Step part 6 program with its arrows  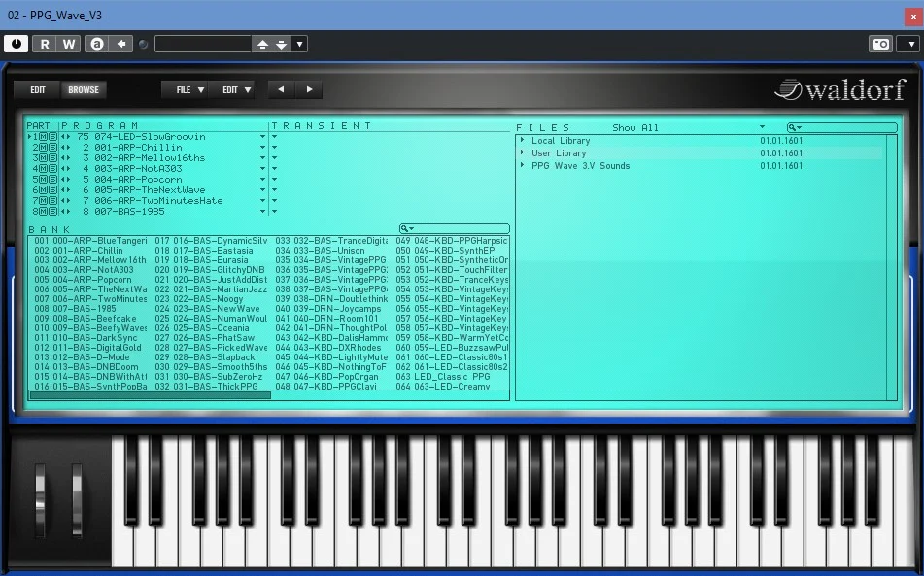[65, 189]
